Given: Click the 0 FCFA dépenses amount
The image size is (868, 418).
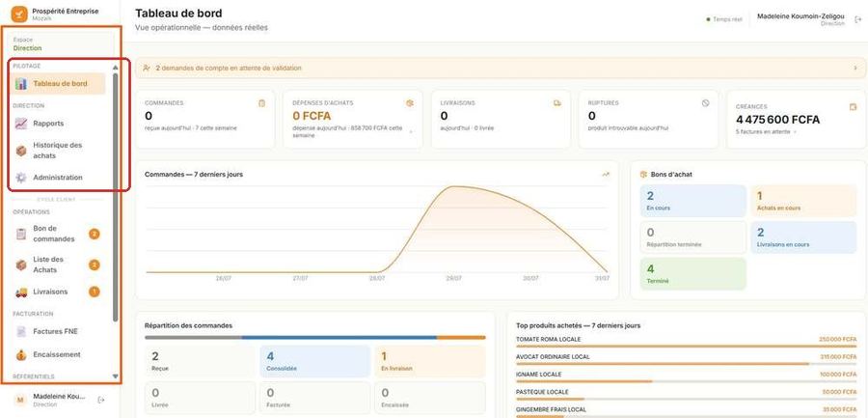Looking at the screenshot, I should click(312, 116).
